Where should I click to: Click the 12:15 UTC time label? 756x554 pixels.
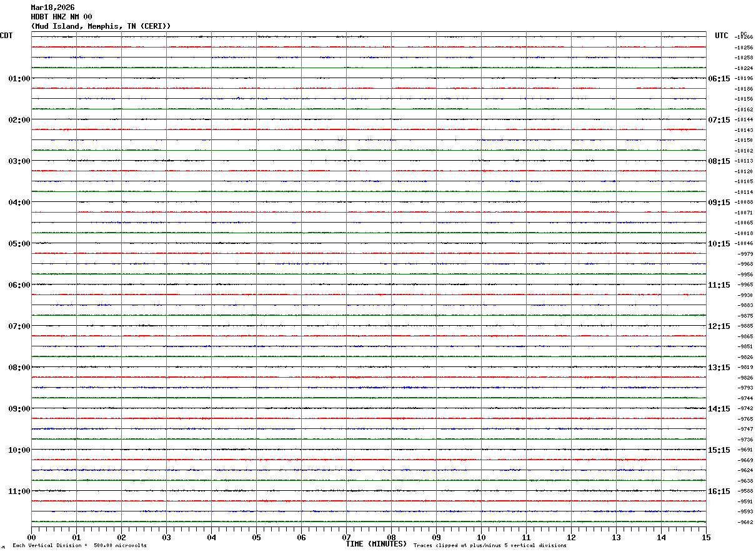[x=719, y=326]
